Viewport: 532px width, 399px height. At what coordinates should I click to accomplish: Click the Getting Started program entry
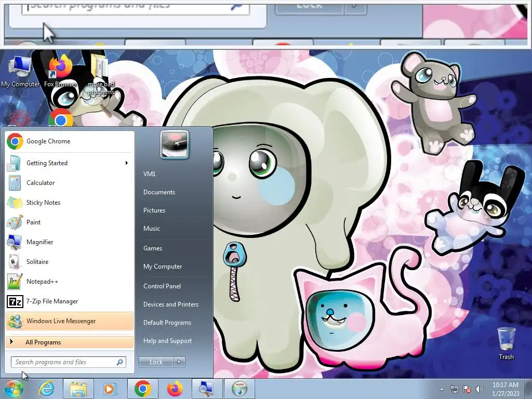pyautogui.click(x=70, y=163)
